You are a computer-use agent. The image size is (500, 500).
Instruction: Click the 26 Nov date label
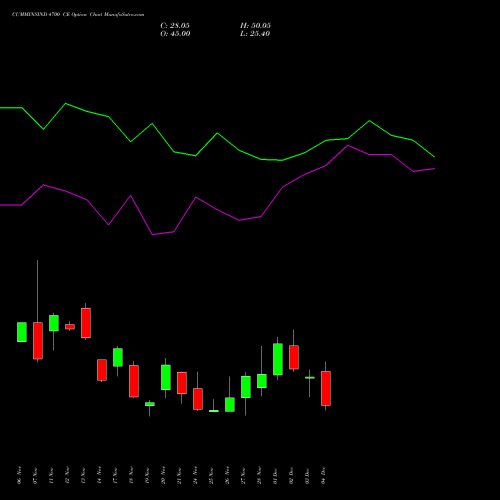[x=227, y=475]
